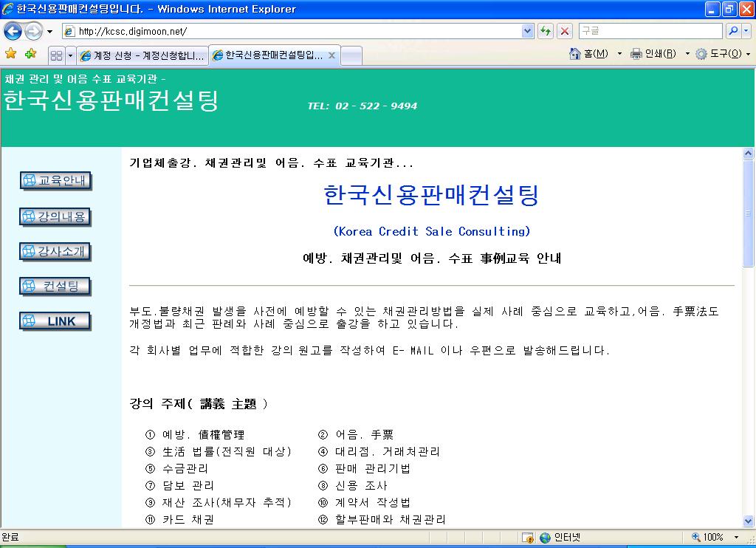756x548 pixels.
Task: Click the 강의 주제 heading
Action: (x=198, y=404)
